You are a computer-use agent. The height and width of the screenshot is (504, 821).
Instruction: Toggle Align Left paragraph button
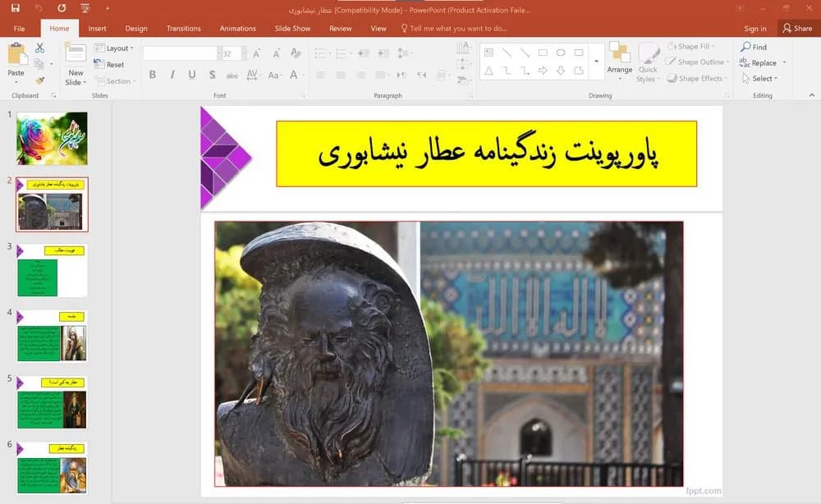pyautogui.click(x=320, y=75)
